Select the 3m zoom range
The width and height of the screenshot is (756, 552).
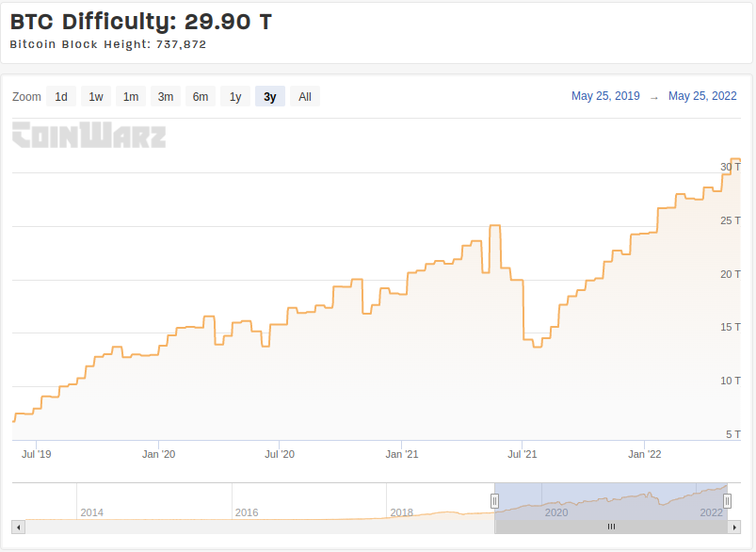click(166, 96)
